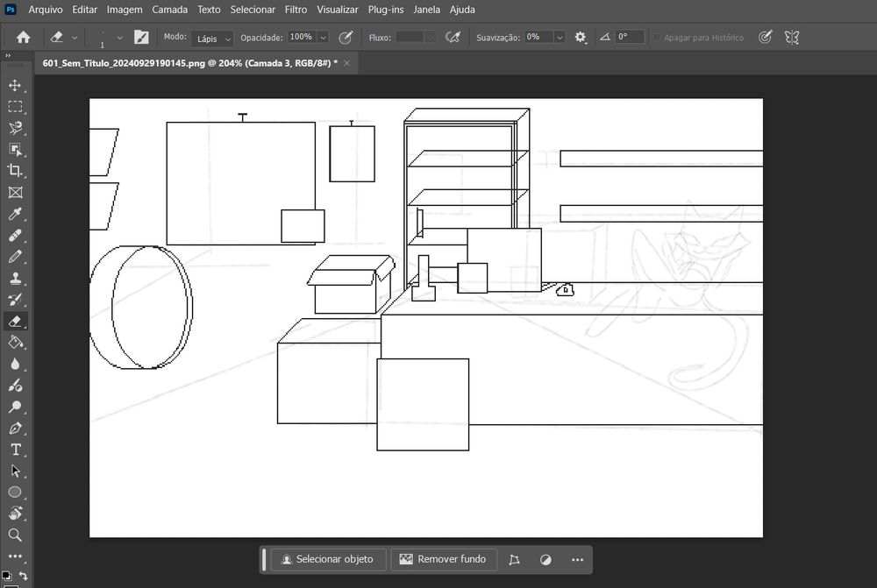Click the Home screen icon
The width and height of the screenshot is (877, 588).
click(24, 38)
